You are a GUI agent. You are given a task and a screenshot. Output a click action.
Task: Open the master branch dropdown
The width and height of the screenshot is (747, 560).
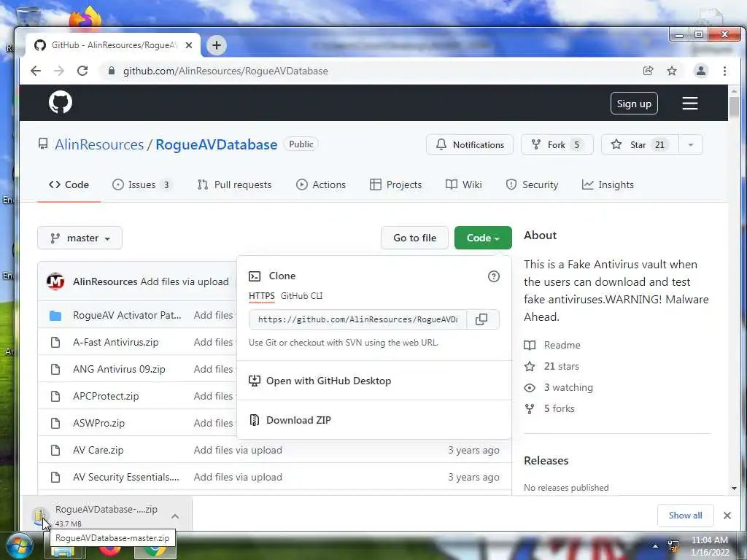(80, 238)
